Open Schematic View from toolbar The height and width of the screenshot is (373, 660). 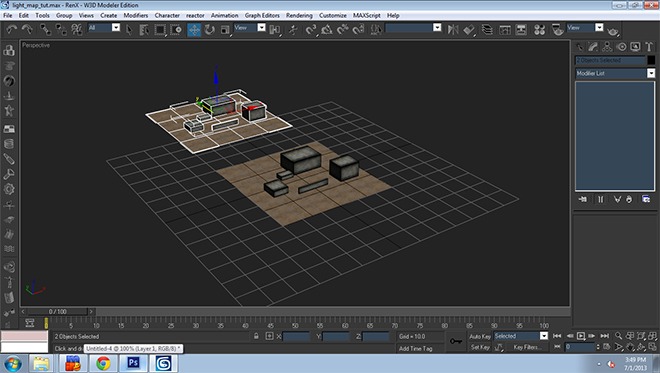(x=521, y=29)
